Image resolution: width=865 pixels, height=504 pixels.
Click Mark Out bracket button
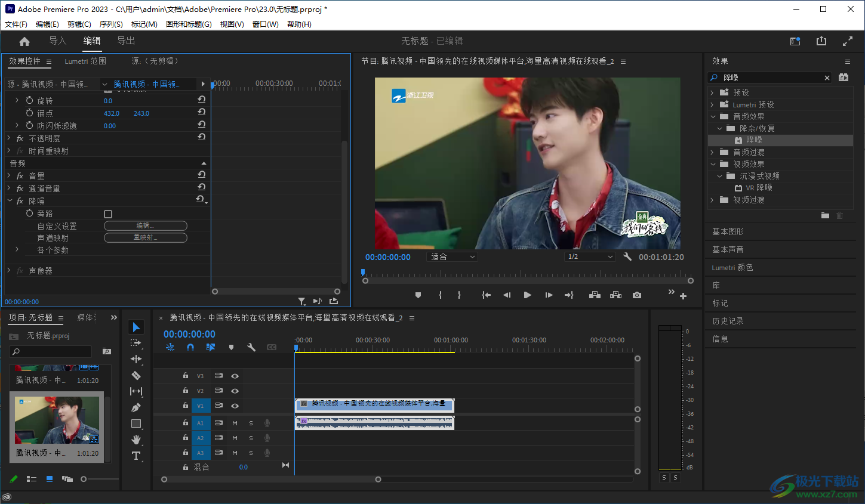pos(459,295)
